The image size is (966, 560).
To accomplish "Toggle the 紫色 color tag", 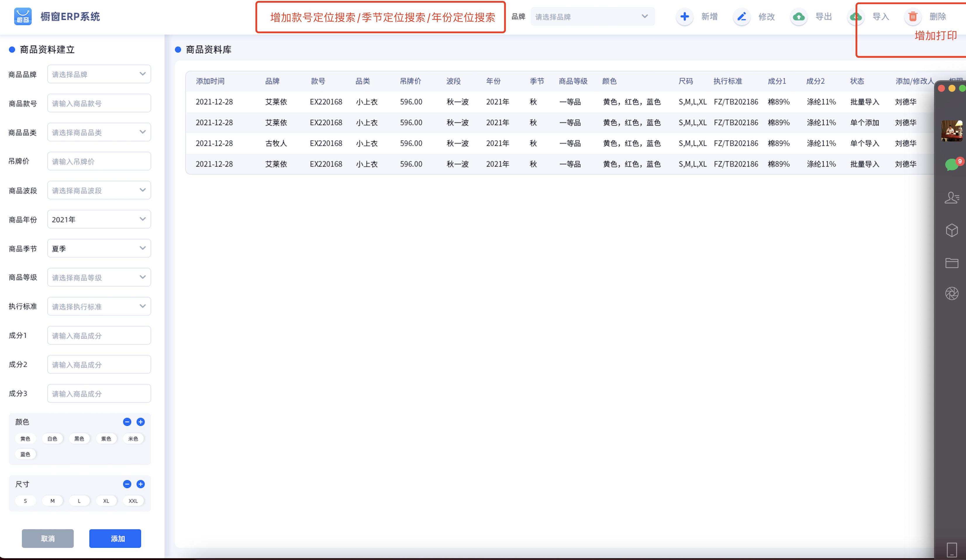I will click(x=106, y=438).
